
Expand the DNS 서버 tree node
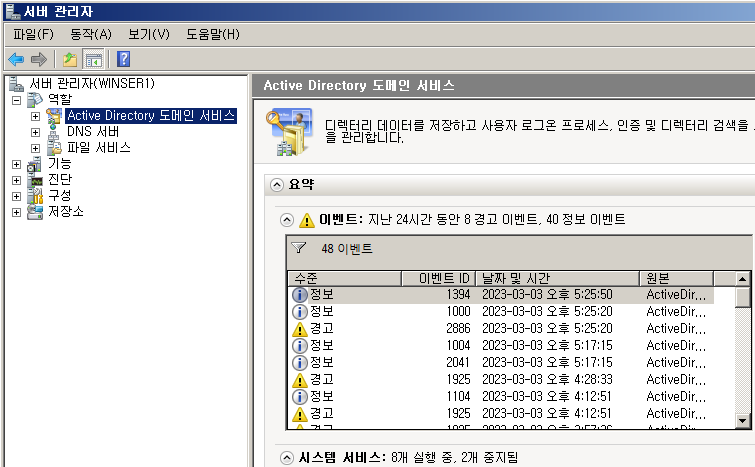[x=35, y=132]
